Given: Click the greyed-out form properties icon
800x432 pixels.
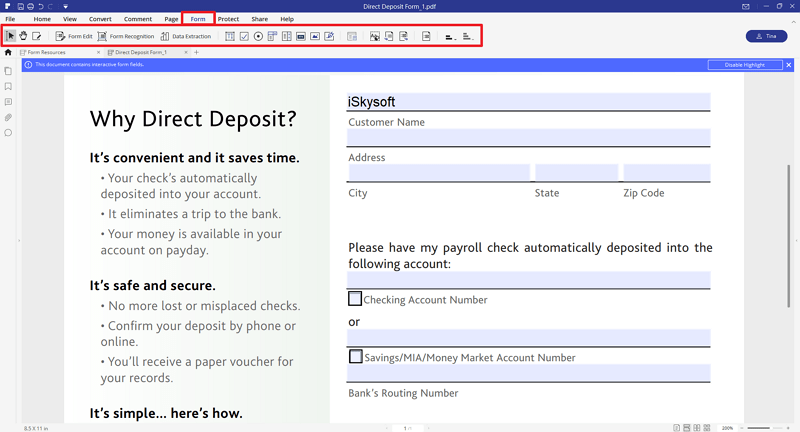Looking at the screenshot, I should (x=352, y=36).
